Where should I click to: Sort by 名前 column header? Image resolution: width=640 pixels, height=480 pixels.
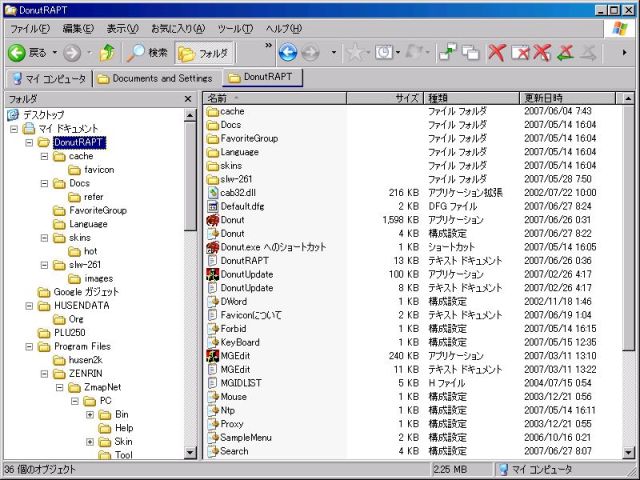[x=275, y=98]
